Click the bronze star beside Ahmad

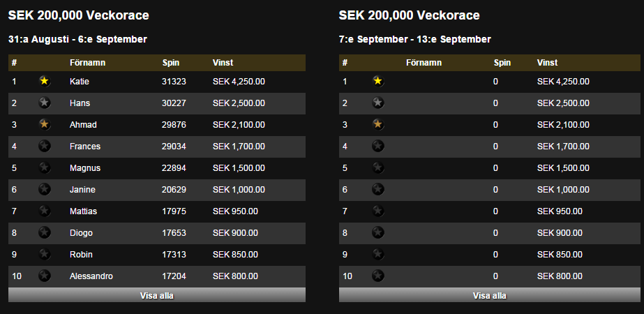click(45, 124)
